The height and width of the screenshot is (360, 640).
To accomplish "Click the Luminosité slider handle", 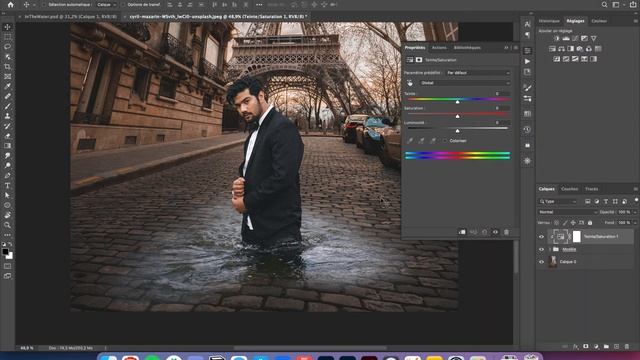I will pyautogui.click(x=458, y=131).
